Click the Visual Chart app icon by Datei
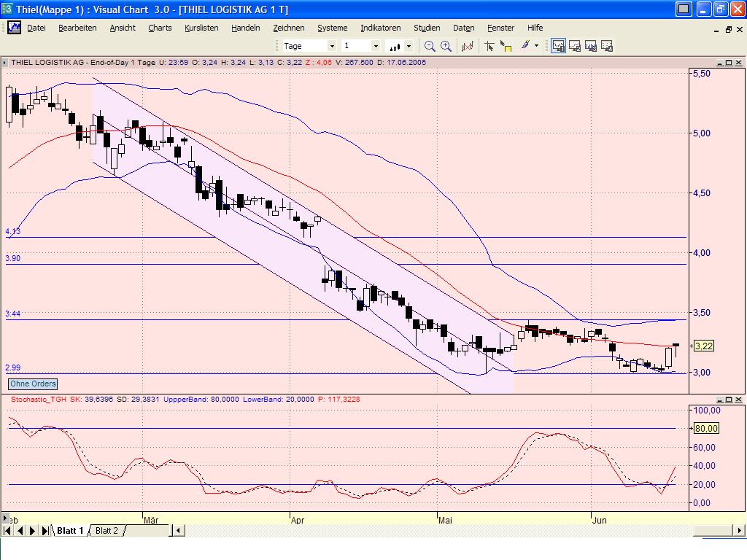Viewport: 747px width, 560px height. 14,28
